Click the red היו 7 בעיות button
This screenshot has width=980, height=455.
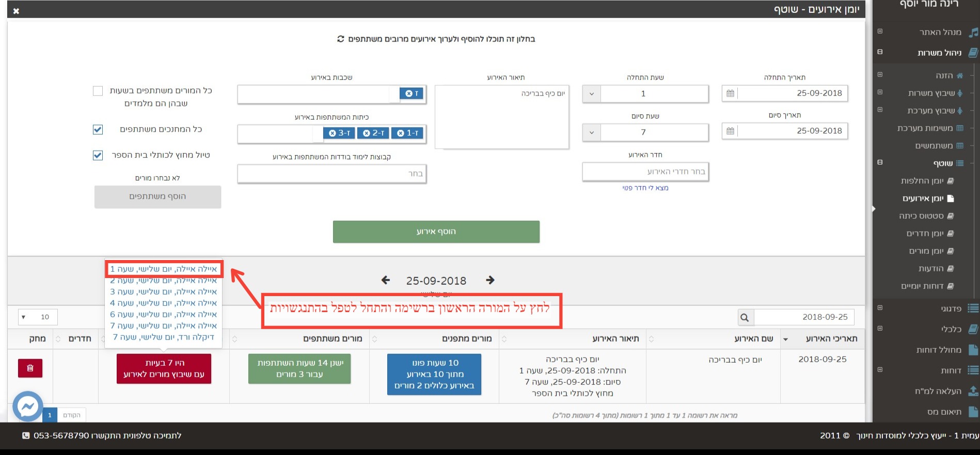pos(164,369)
